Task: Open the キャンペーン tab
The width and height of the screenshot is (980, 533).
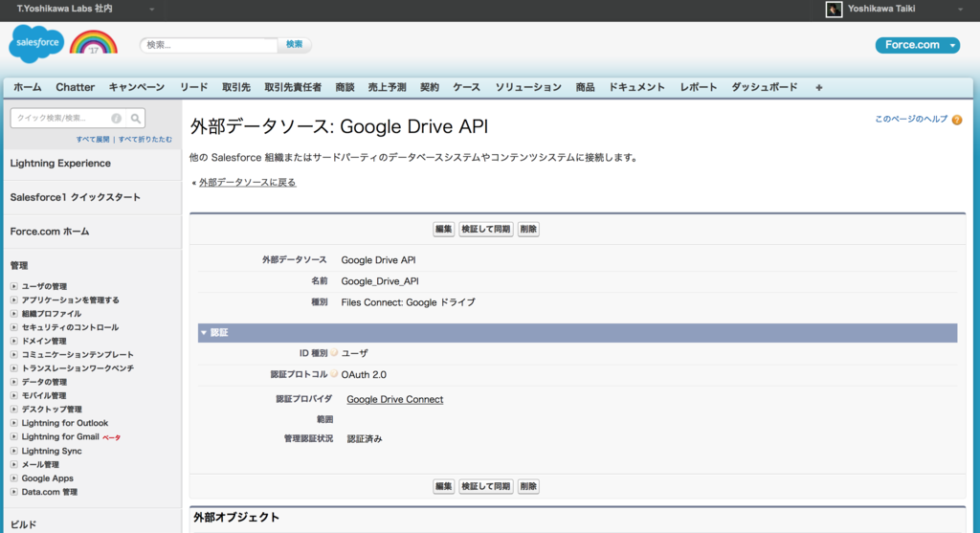Action: coord(137,87)
